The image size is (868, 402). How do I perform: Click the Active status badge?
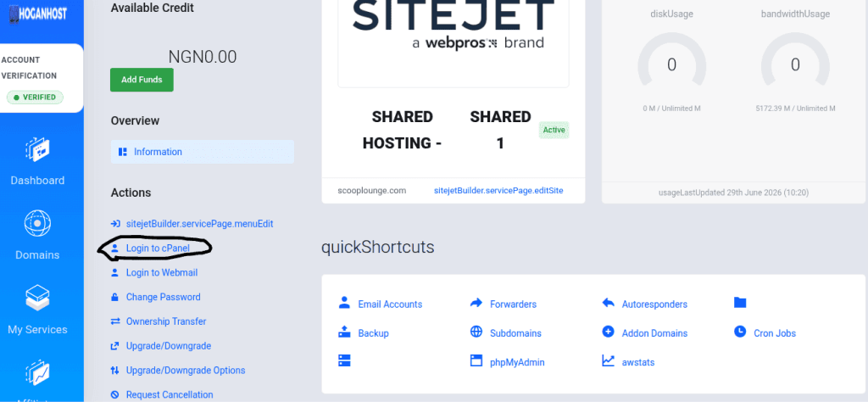point(554,130)
